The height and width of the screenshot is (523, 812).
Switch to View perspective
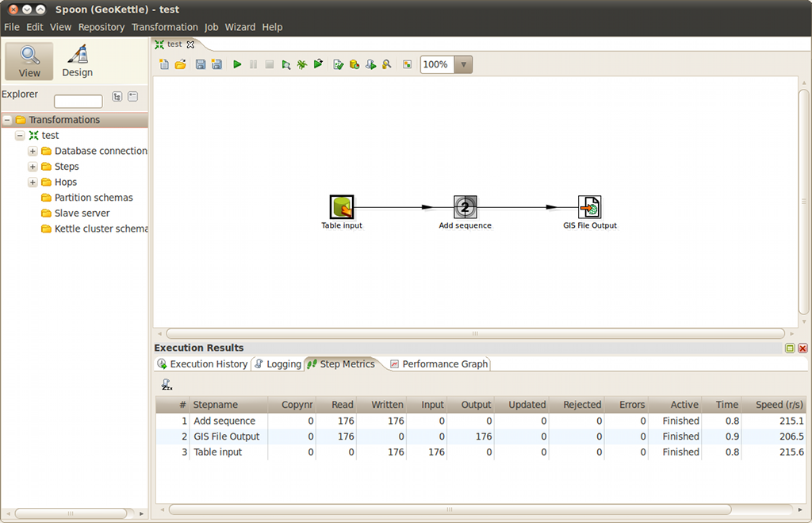coord(29,61)
